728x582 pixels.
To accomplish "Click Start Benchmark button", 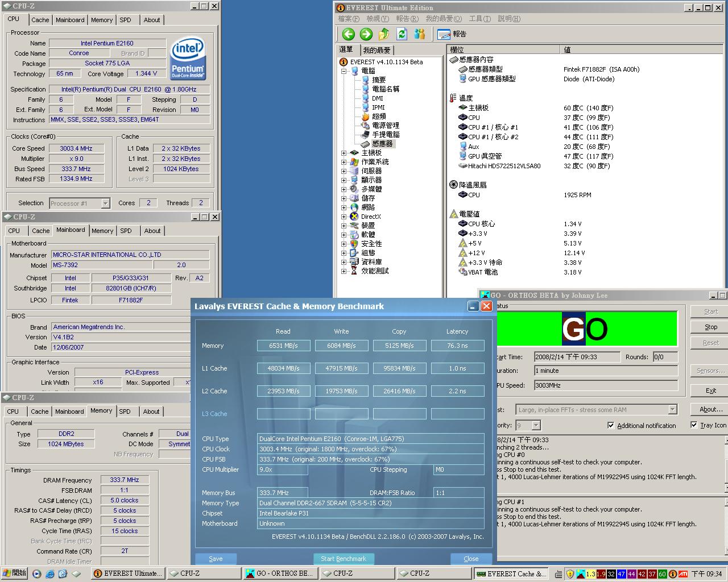I will (344, 559).
